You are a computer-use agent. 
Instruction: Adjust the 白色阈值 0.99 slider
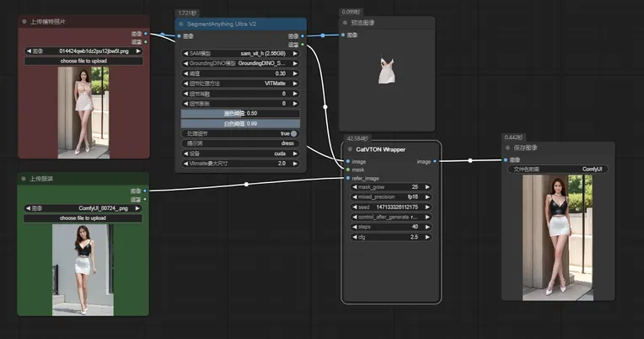tap(240, 123)
